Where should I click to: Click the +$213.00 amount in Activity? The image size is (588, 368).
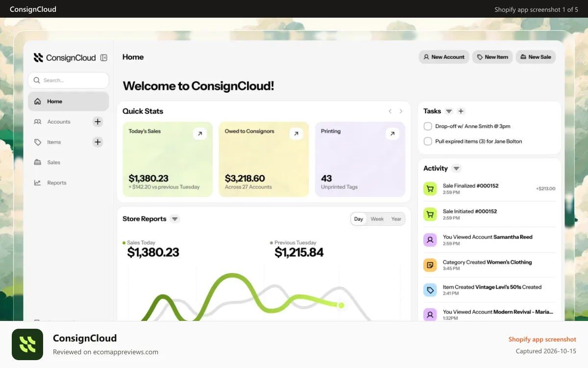[545, 188]
